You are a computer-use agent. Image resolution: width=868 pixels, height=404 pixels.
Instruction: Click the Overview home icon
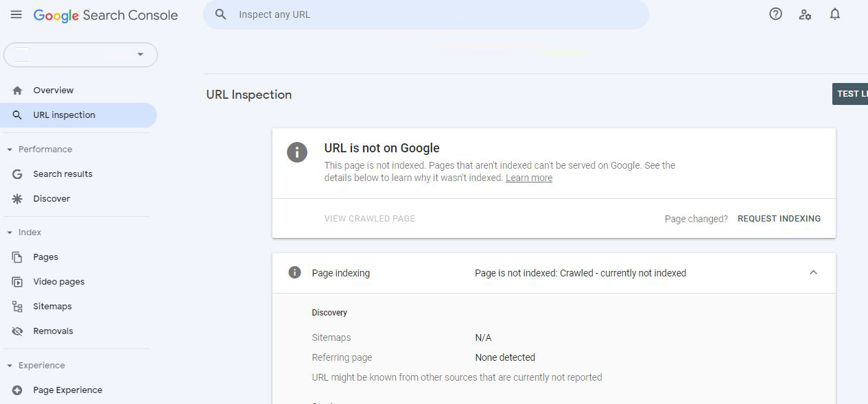(x=18, y=91)
